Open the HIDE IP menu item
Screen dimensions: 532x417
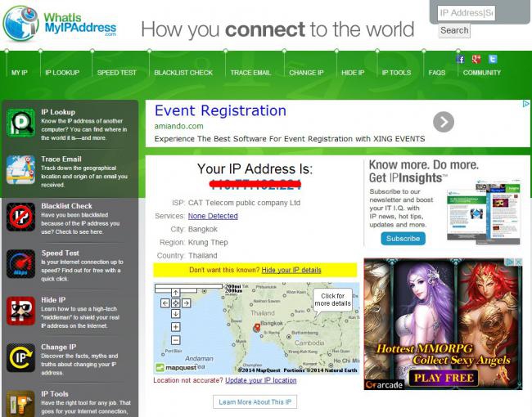pyautogui.click(x=353, y=73)
